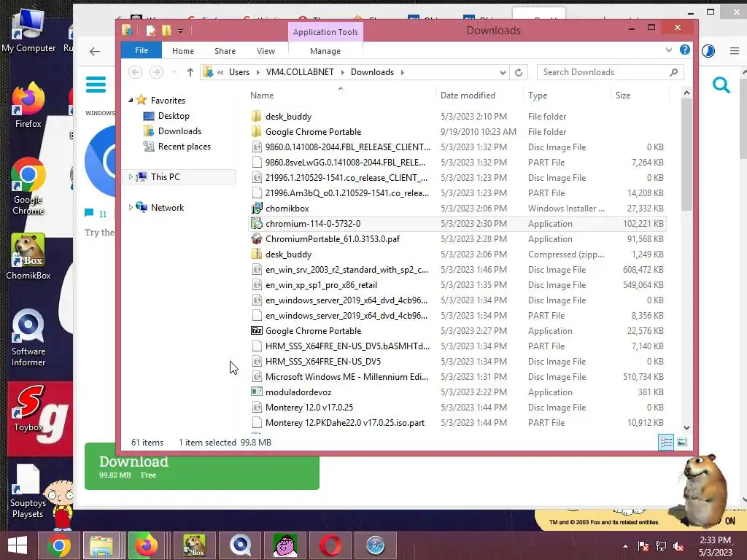Collapse the Favorites tree node
747x560 pixels.
[131, 100]
